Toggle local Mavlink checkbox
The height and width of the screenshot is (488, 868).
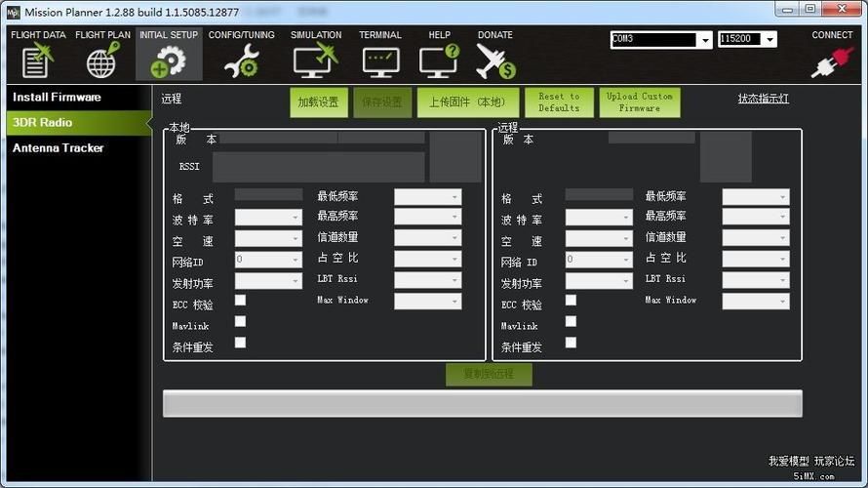pos(240,321)
